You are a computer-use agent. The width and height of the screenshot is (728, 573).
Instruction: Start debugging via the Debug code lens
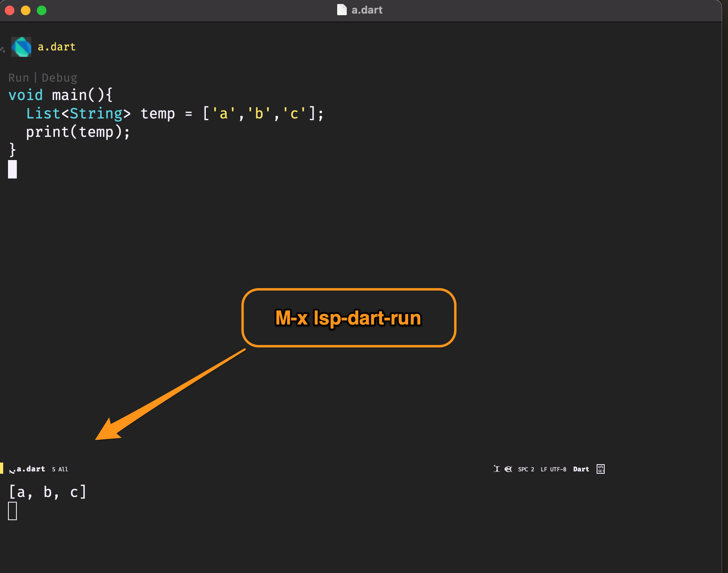click(59, 78)
